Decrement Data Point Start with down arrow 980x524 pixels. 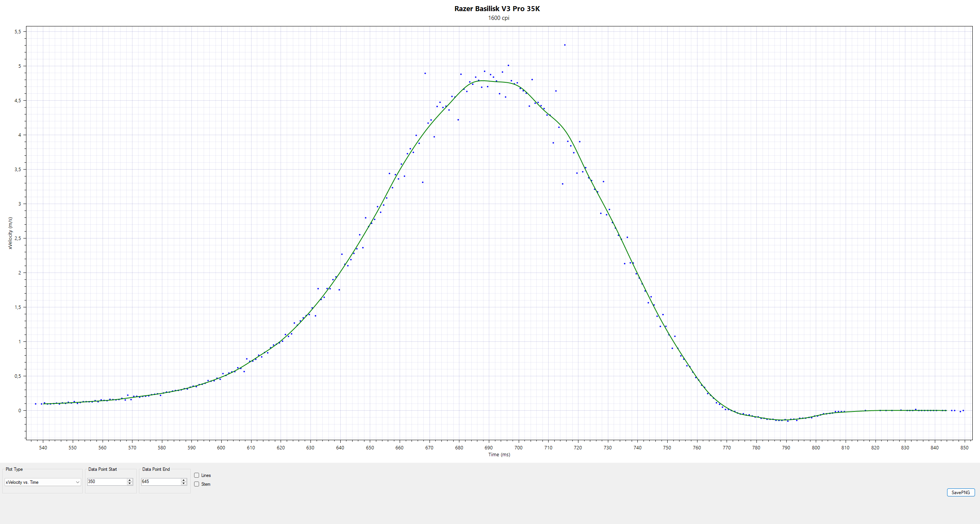[x=130, y=483]
